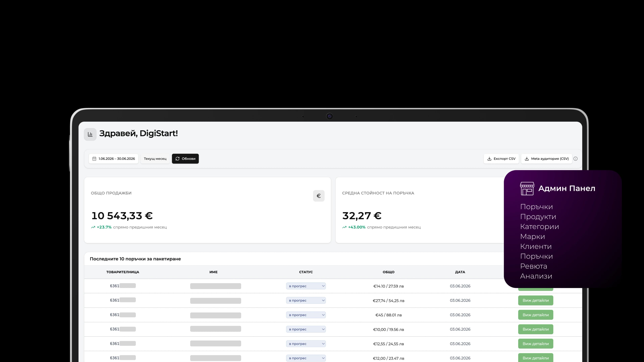Open status dropdown for the €14.10 order
This screenshot has height=362, width=644.
click(306, 286)
